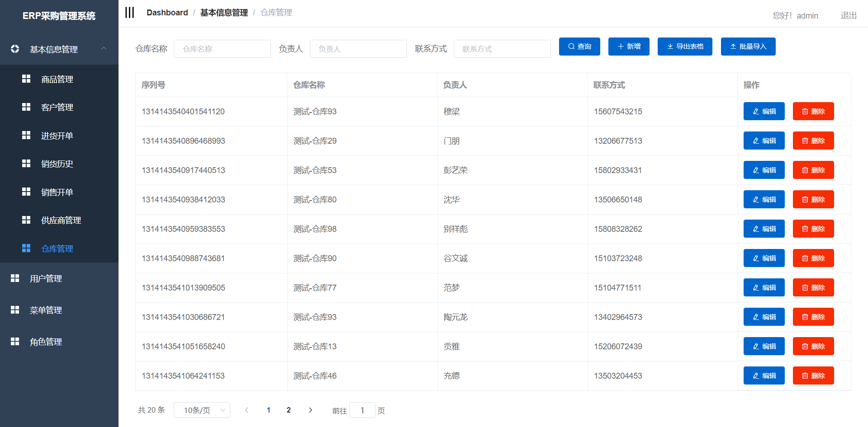Click the blue grid icon beside 仓库管理
Viewport: 868px width, 427px height.
[x=26, y=248]
